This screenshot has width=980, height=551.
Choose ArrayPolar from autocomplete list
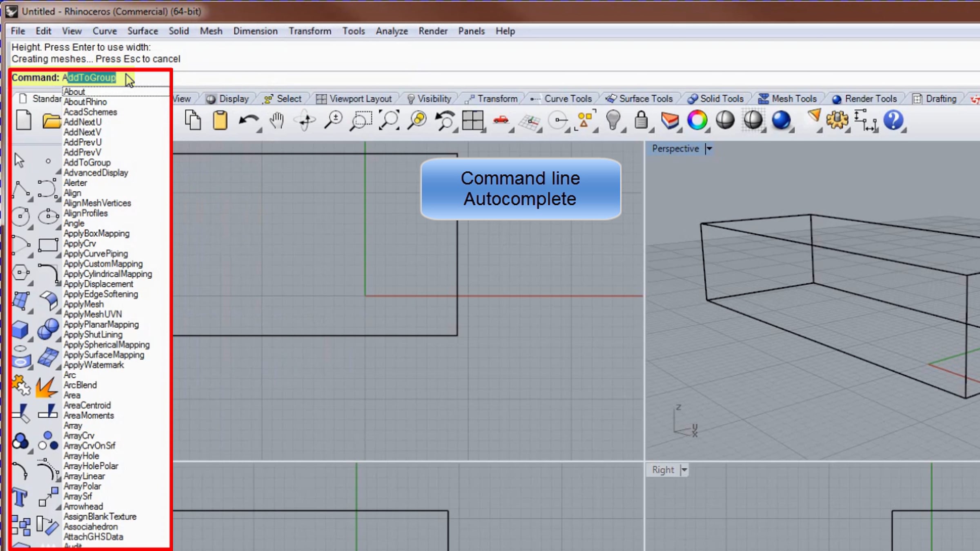82,486
